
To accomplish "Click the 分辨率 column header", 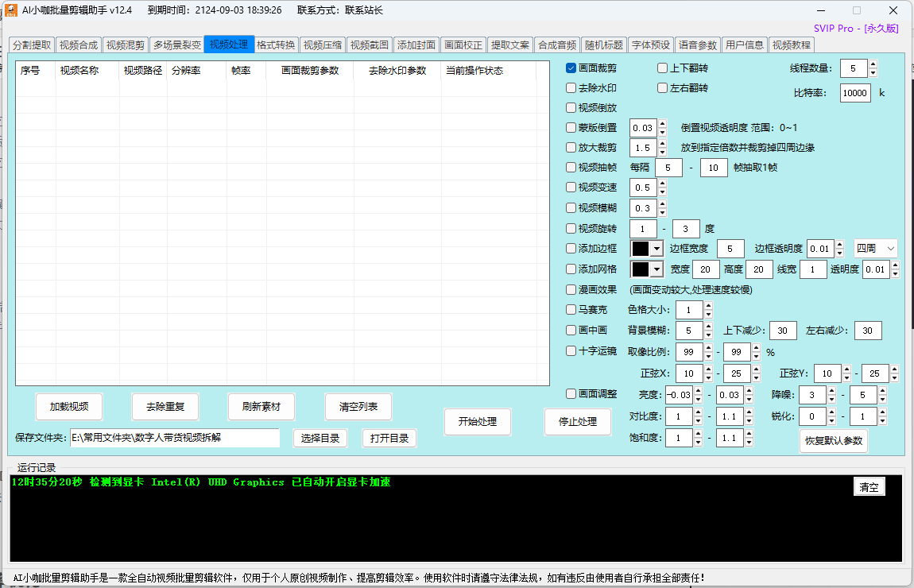I will 196,71.
